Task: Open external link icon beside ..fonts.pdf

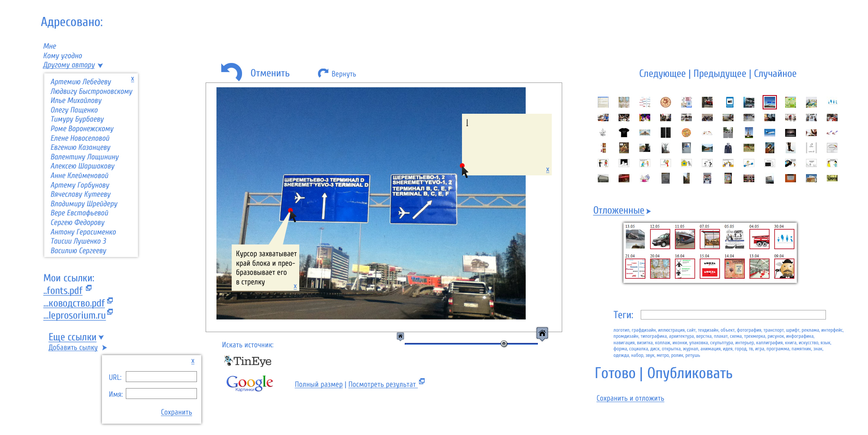Action: [x=89, y=288]
